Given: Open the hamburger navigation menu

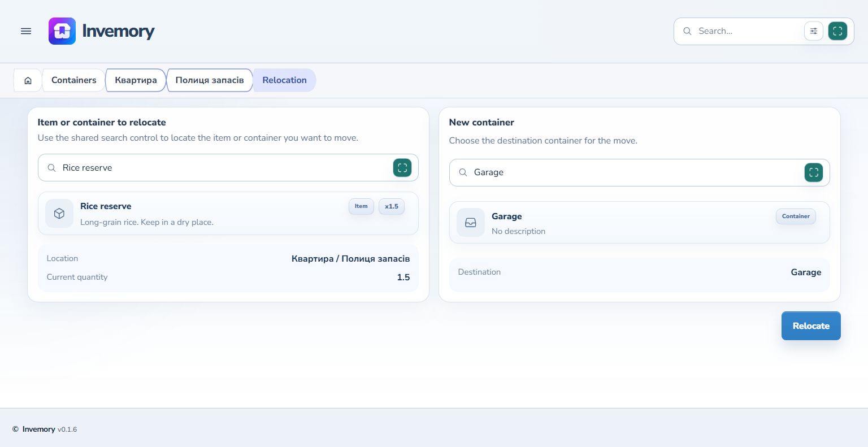Looking at the screenshot, I should point(26,31).
